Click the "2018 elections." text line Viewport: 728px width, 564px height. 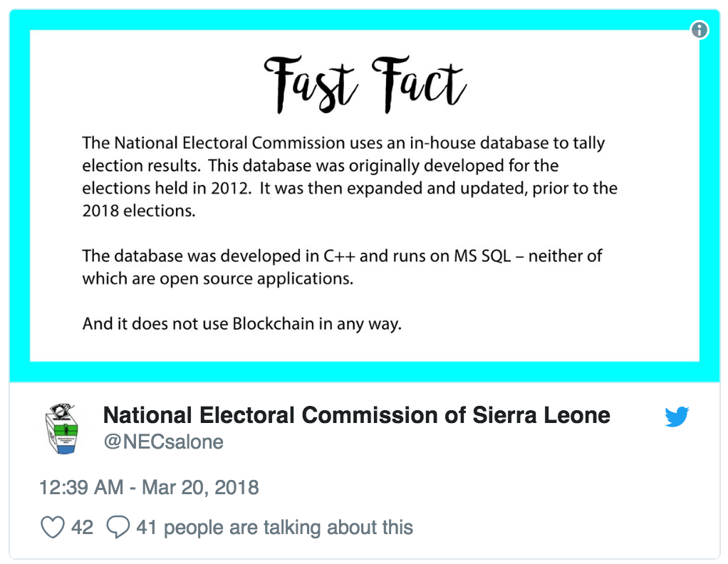pyautogui.click(x=139, y=211)
